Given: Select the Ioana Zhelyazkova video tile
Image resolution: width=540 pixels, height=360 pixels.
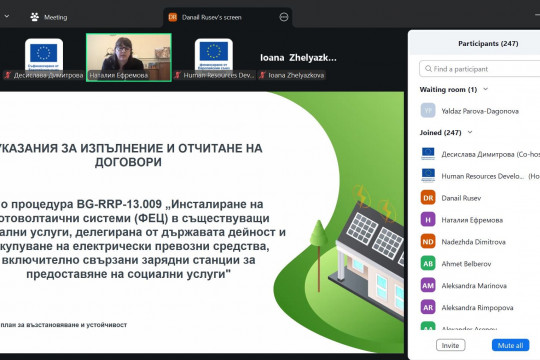Looking at the screenshot, I should click(x=298, y=58).
